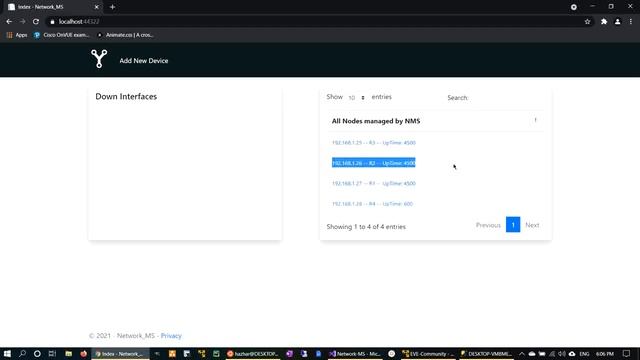Switch to DESKTOP-VM taskbar window

coord(486,353)
